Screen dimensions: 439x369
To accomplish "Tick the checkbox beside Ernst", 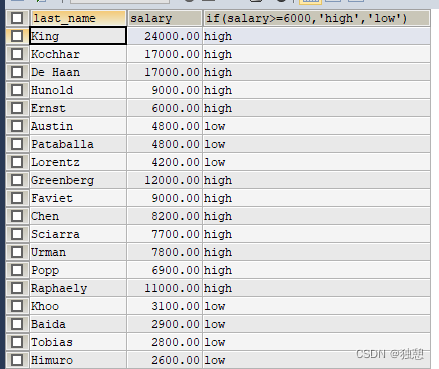I will click(x=17, y=108).
